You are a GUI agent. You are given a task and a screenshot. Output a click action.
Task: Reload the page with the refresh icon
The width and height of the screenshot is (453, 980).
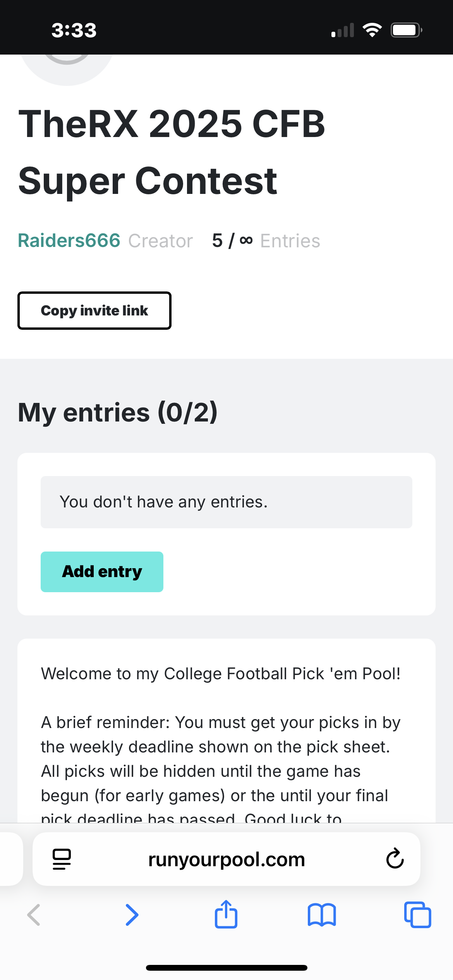point(395,858)
